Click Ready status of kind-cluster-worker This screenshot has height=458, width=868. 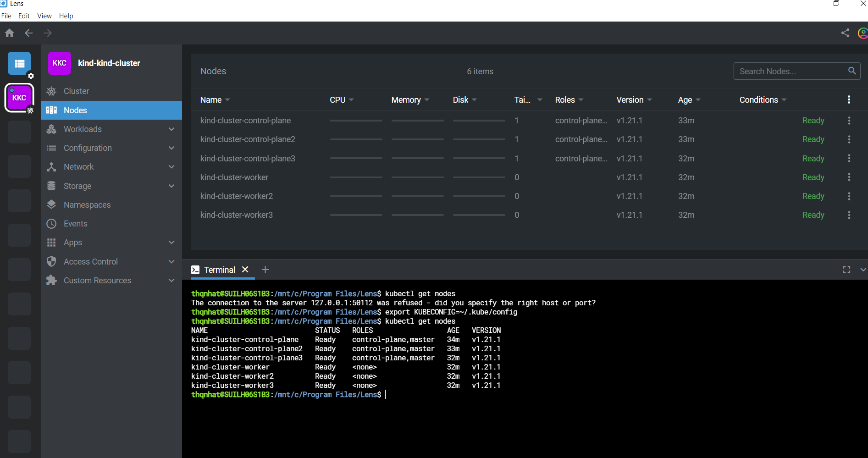[x=813, y=177]
